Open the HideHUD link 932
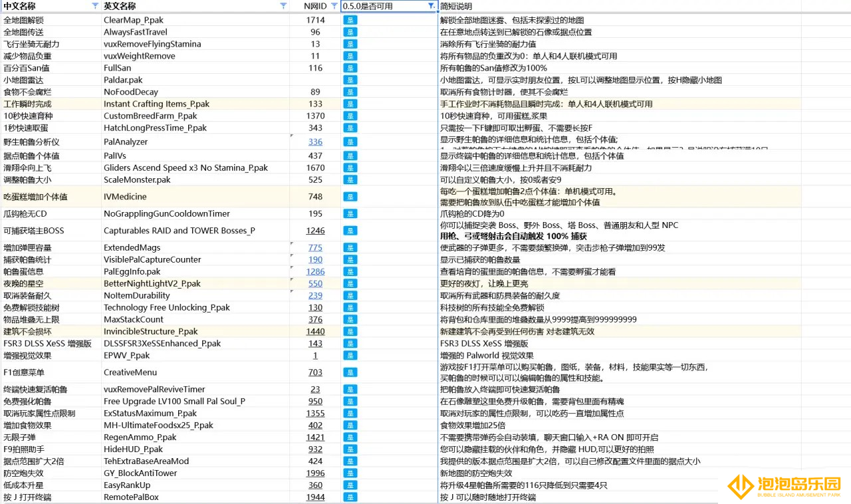This screenshot has width=851, height=504. click(315, 449)
